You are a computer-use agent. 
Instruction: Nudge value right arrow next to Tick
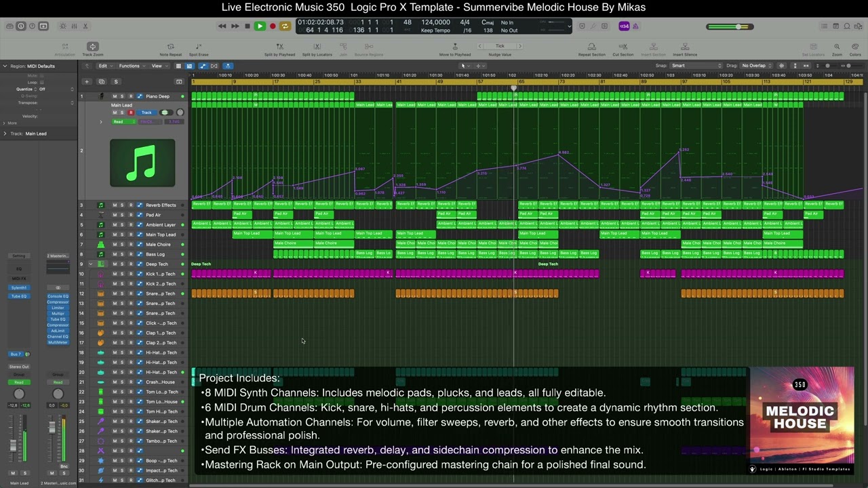[x=519, y=46]
